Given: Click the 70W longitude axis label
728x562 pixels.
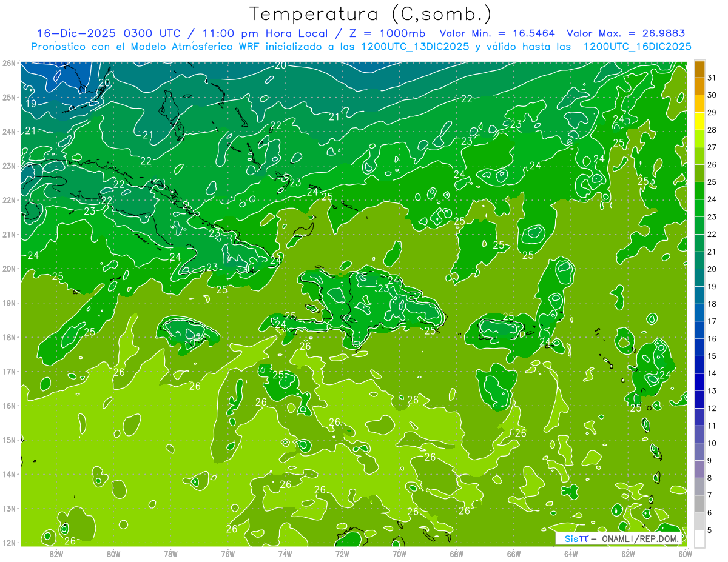Looking at the screenshot, I should (x=399, y=554).
